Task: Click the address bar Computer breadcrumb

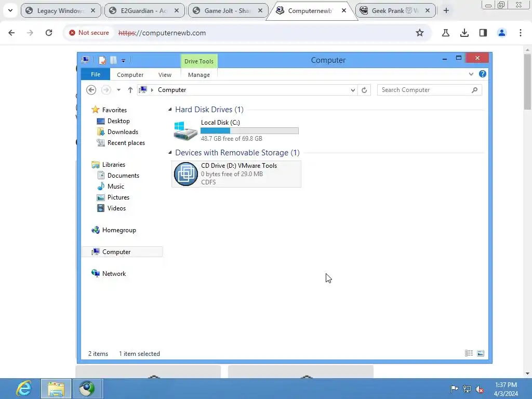Action: (172, 90)
